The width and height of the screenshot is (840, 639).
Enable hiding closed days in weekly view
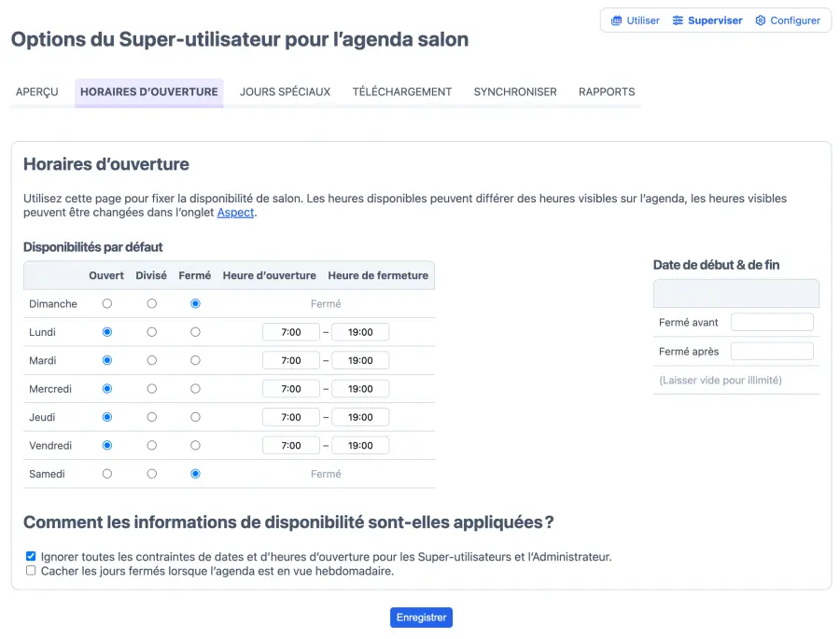(31, 571)
